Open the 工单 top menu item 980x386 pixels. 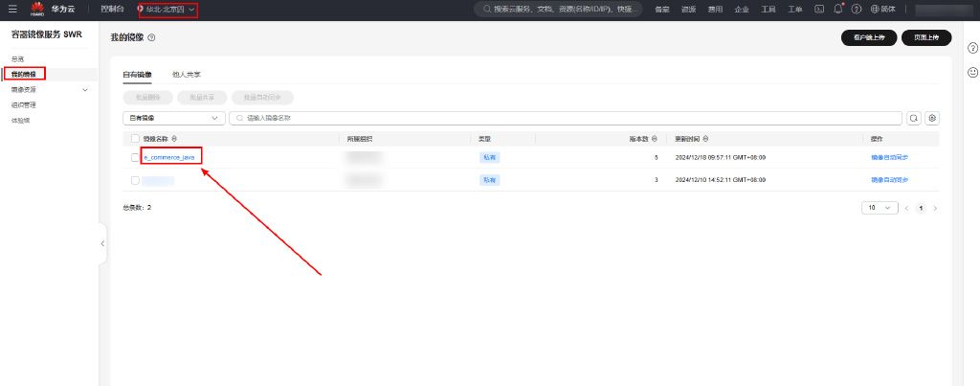pyautogui.click(x=795, y=10)
